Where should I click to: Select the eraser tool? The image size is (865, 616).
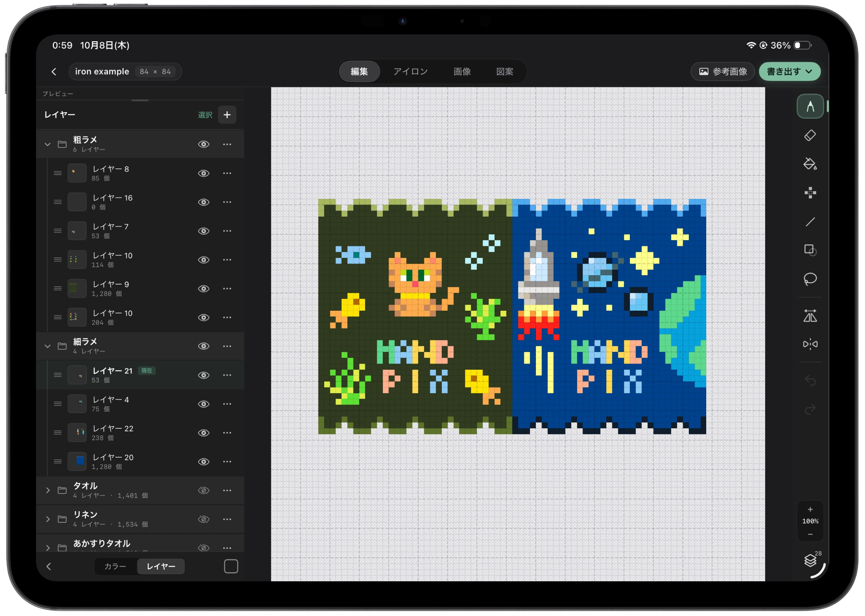[x=810, y=135]
